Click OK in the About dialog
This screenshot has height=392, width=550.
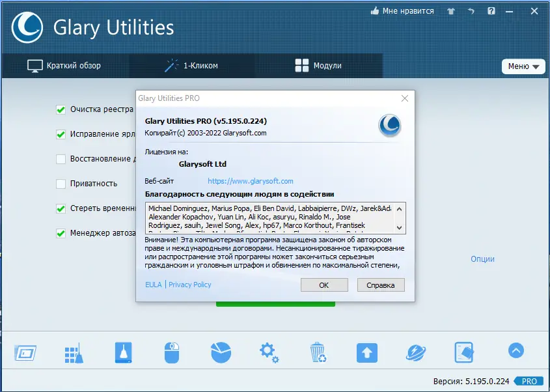click(324, 285)
